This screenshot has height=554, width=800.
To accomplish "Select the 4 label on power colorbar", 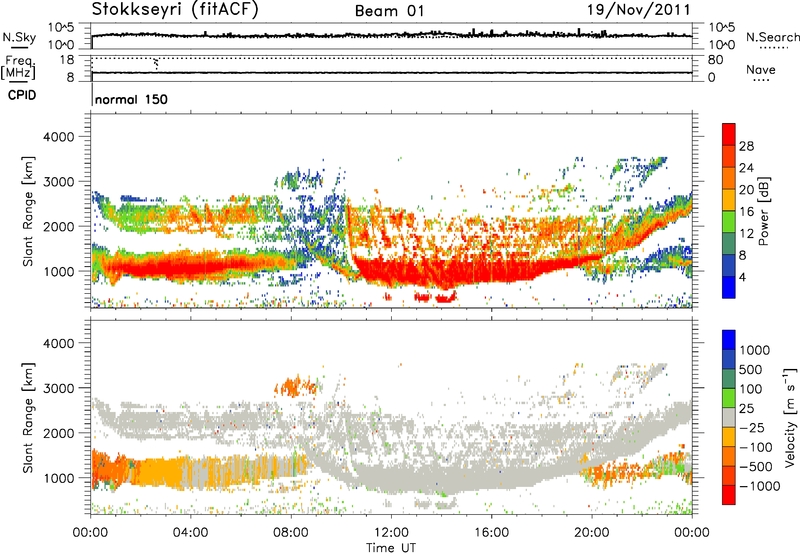I will pos(742,277).
